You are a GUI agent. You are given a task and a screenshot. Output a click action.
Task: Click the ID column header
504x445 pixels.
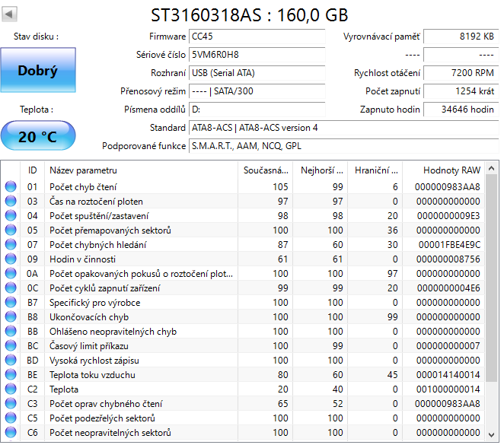32,170
